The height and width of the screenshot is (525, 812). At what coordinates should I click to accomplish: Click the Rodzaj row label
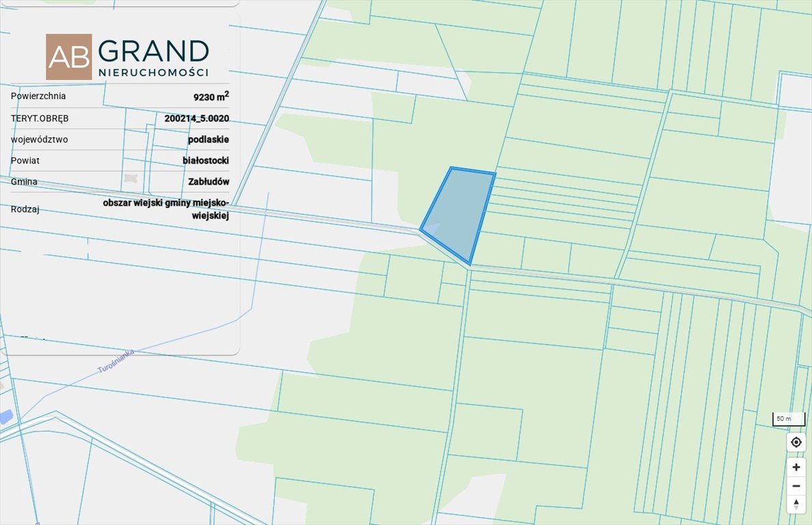click(25, 209)
